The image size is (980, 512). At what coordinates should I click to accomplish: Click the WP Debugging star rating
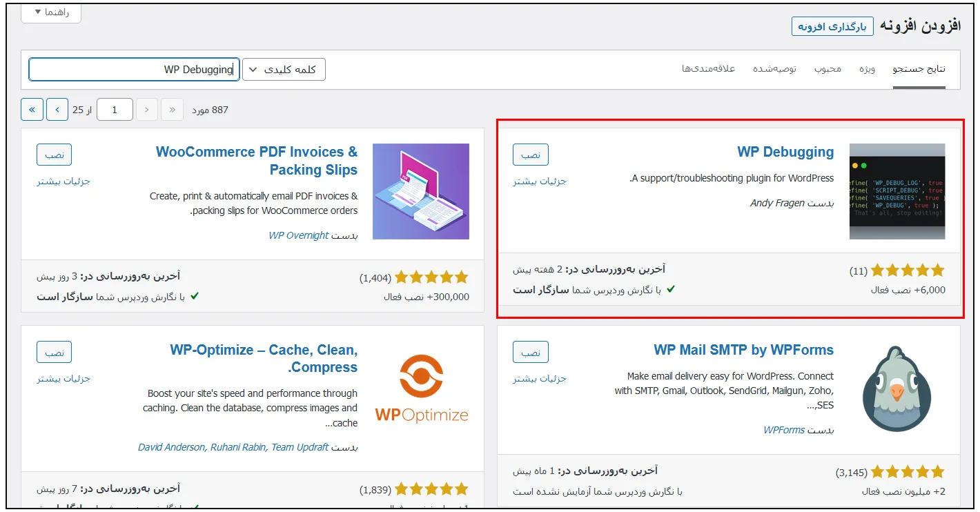[x=908, y=271]
